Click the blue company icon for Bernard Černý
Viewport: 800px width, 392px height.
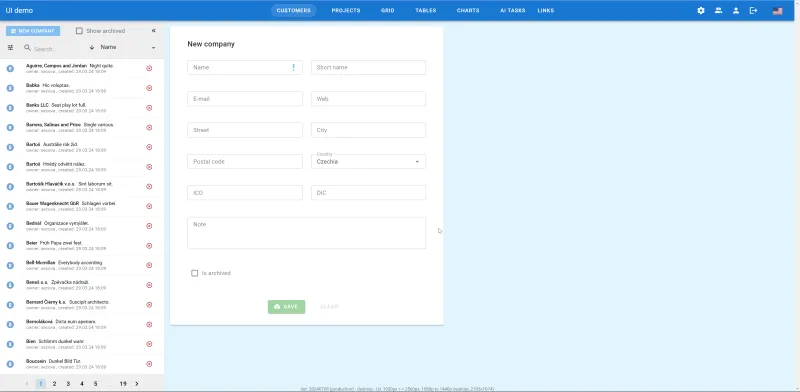pyautogui.click(x=10, y=305)
